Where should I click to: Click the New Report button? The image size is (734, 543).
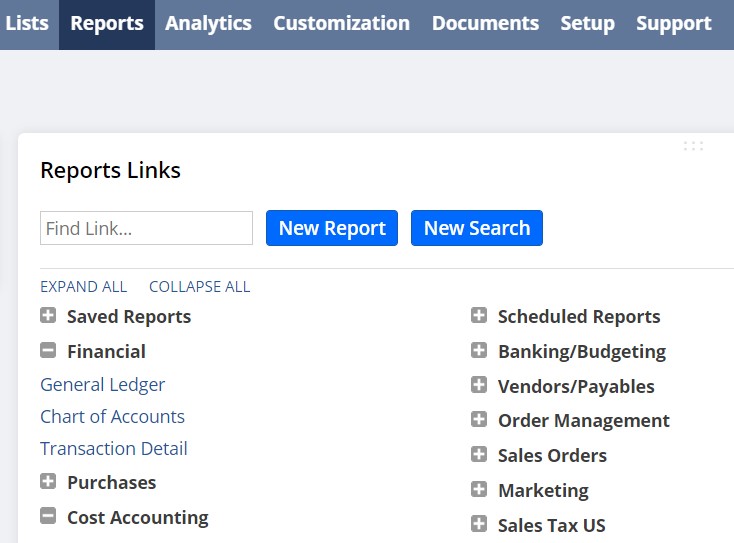click(332, 228)
